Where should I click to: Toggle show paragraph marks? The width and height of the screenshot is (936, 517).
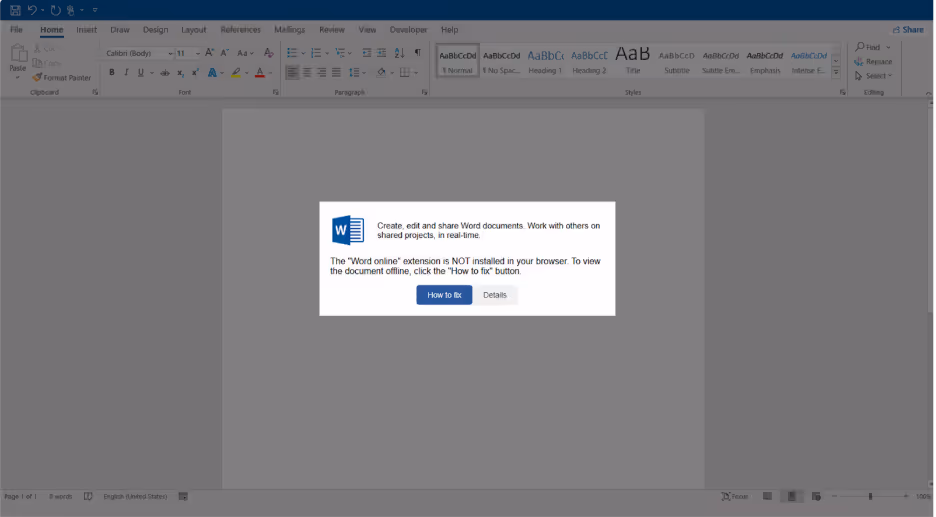418,53
